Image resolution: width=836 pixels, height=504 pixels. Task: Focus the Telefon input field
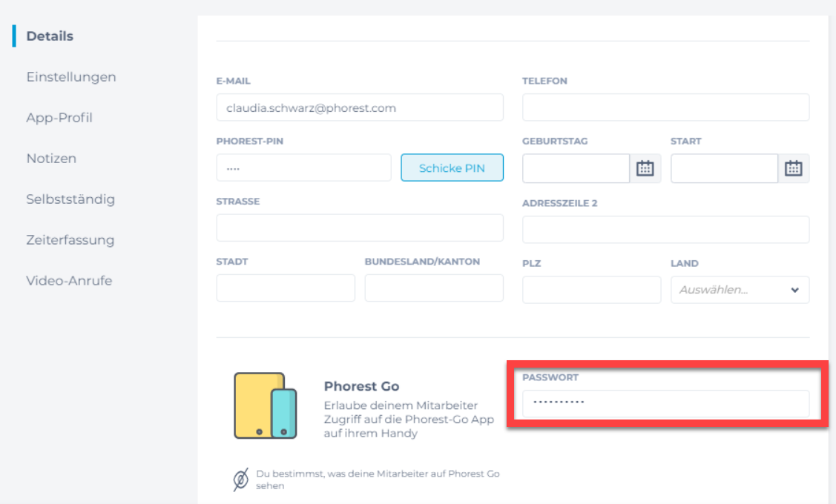coord(665,107)
